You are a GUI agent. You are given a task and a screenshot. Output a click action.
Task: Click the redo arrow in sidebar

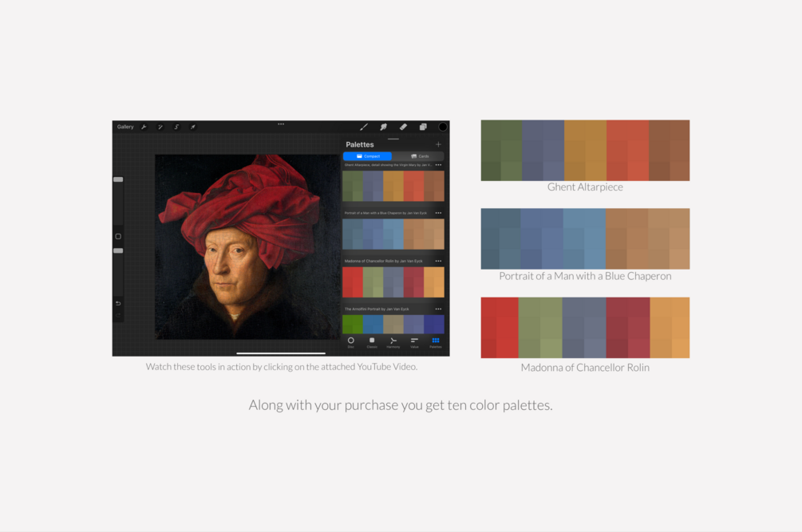118,315
